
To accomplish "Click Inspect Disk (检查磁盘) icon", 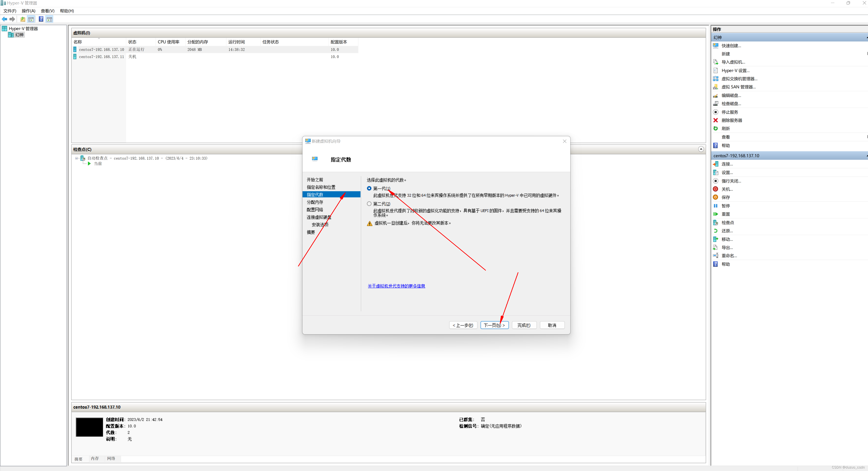I will [716, 103].
